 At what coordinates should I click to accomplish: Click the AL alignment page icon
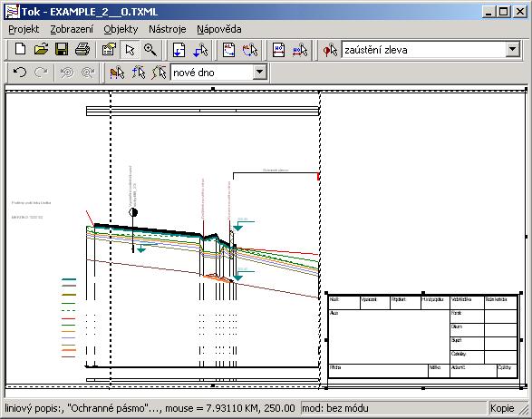(228, 50)
